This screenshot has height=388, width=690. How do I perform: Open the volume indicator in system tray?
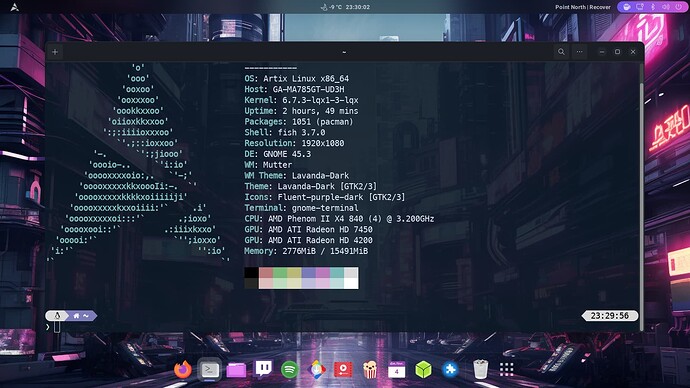666,7
